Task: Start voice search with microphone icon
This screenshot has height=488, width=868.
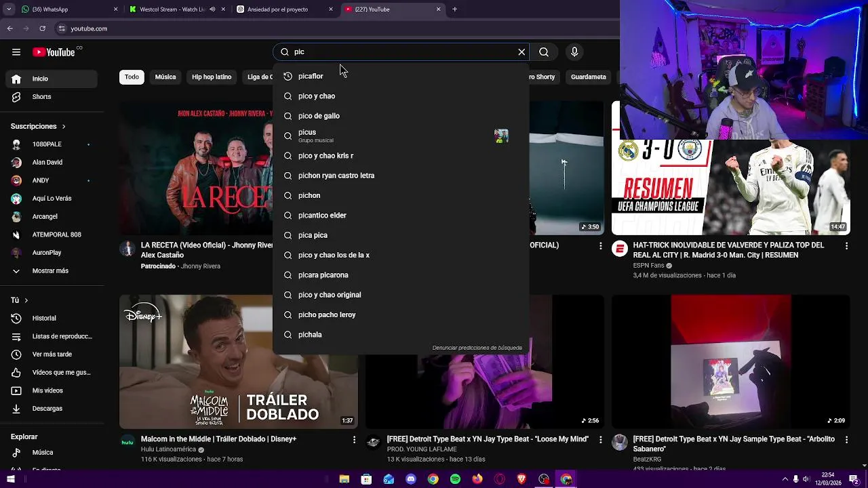Action: click(x=574, y=52)
